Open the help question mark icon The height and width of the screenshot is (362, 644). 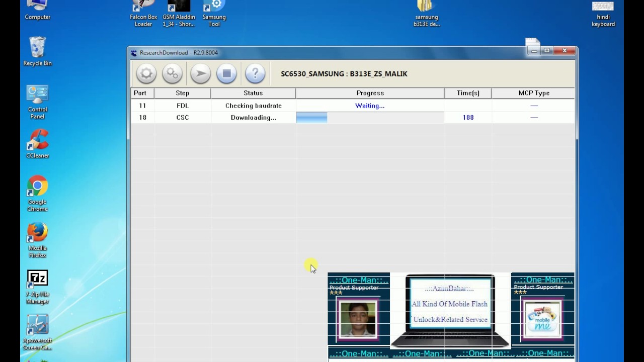255,74
